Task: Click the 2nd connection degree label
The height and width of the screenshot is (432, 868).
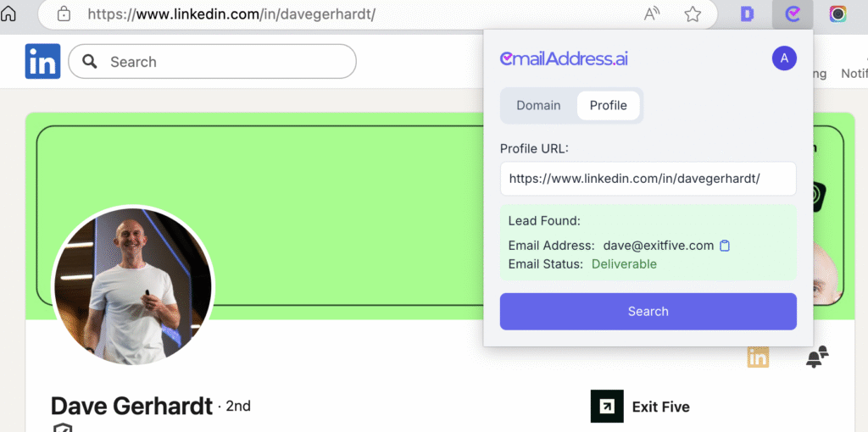Action: [x=238, y=407]
